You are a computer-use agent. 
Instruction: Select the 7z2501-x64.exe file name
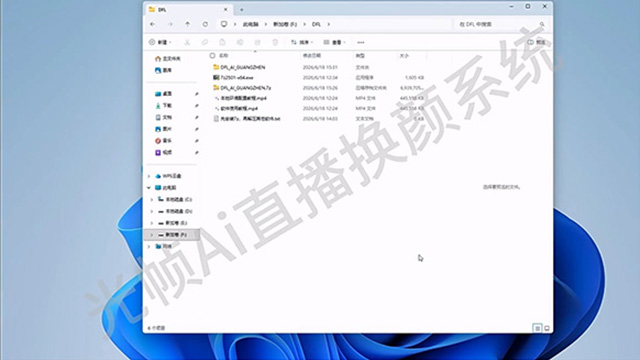point(237,78)
